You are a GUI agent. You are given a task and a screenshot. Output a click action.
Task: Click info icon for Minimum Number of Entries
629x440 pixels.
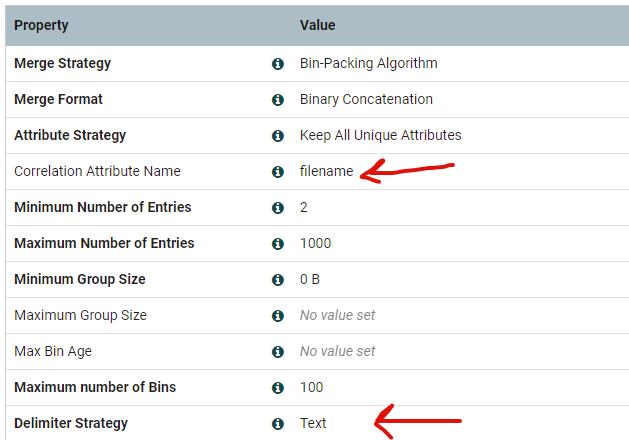coord(278,208)
